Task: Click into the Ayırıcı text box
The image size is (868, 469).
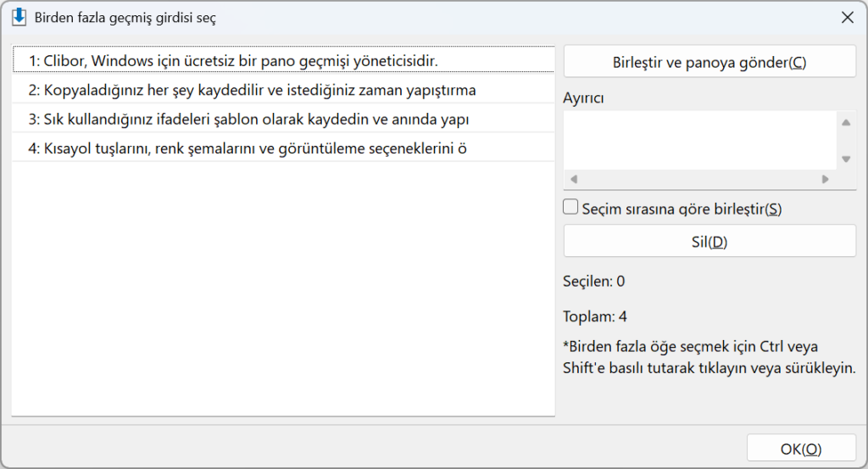Action: tap(699, 140)
